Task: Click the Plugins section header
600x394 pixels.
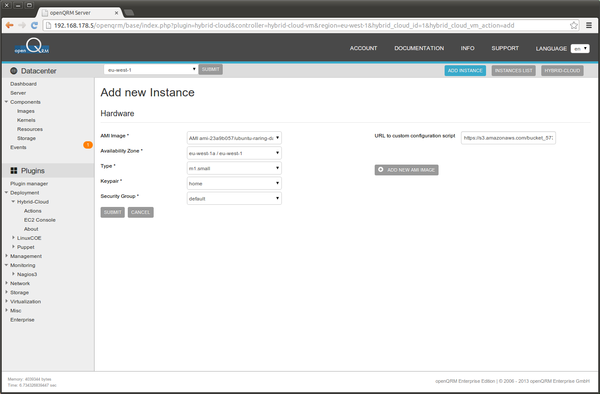Action: point(48,171)
